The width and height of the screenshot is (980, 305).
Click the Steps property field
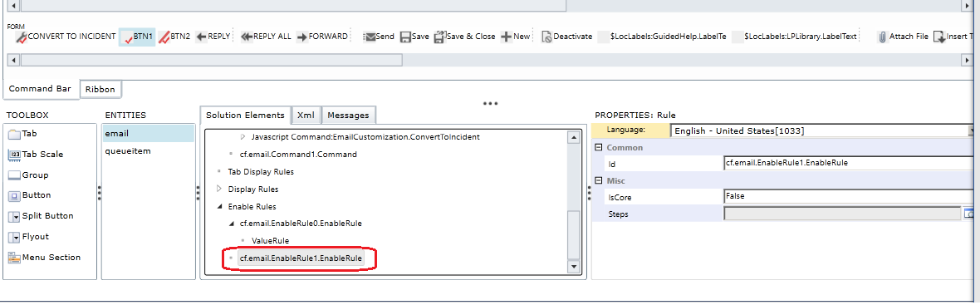841,214
